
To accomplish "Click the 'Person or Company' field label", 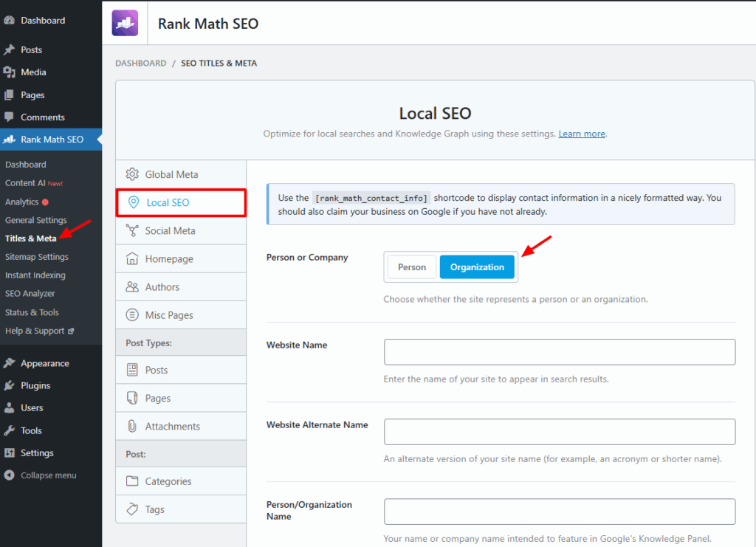I will [307, 258].
